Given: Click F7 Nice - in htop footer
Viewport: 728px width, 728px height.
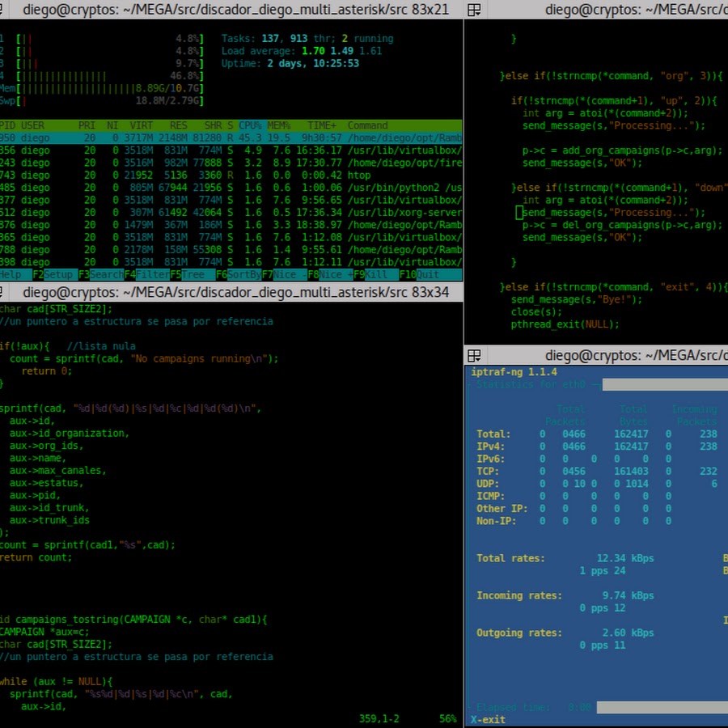Looking at the screenshot, I should coord(284,275).
